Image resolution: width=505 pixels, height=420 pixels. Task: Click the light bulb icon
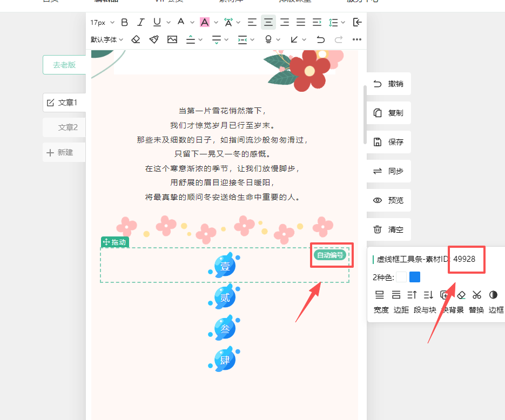268,39
